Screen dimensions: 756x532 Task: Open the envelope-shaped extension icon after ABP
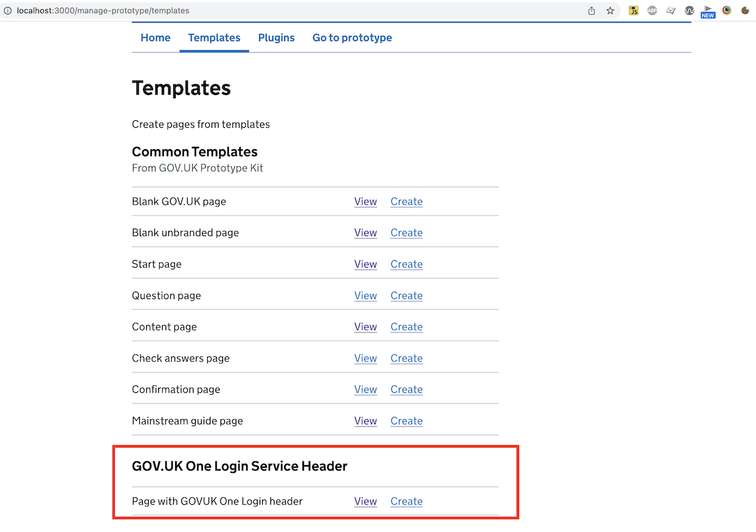[x=671, y=11]
